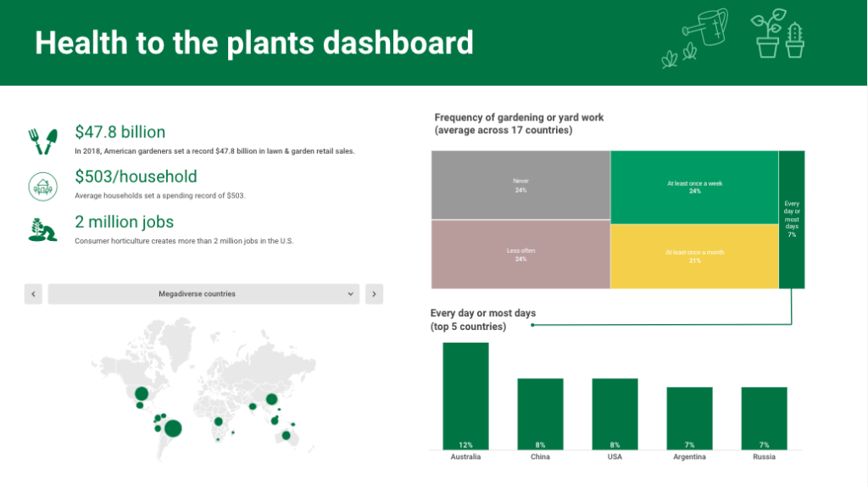
Task: Select the At least once a week block
Action: click(x=695, y=188)
